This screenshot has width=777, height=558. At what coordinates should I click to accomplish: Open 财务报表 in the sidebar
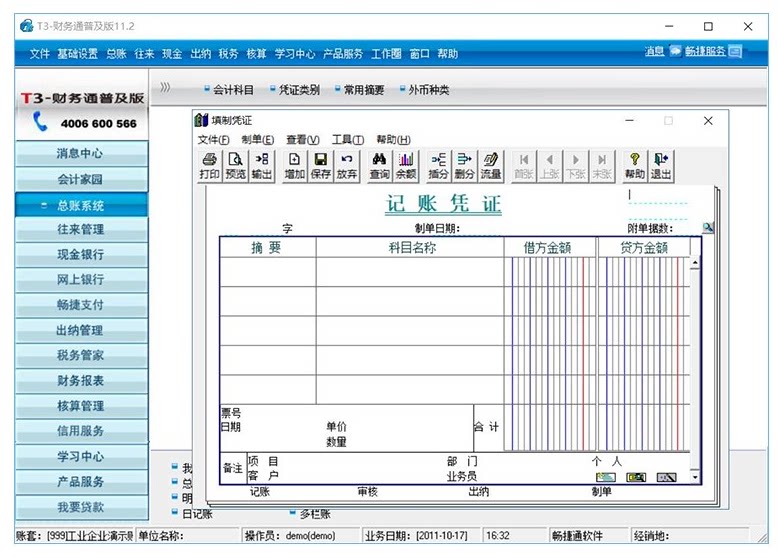tap(81, 381)
